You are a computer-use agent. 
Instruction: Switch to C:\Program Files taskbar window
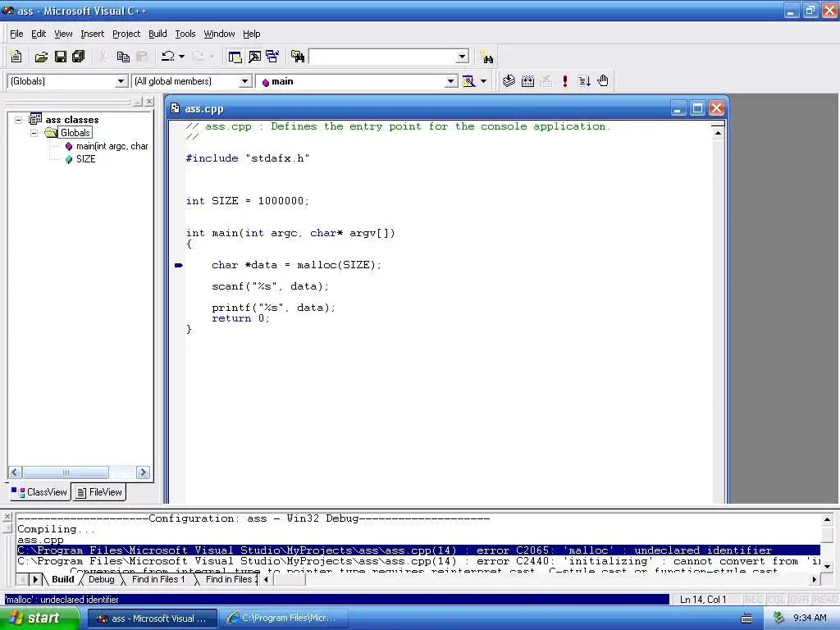(x=282, y=619)
